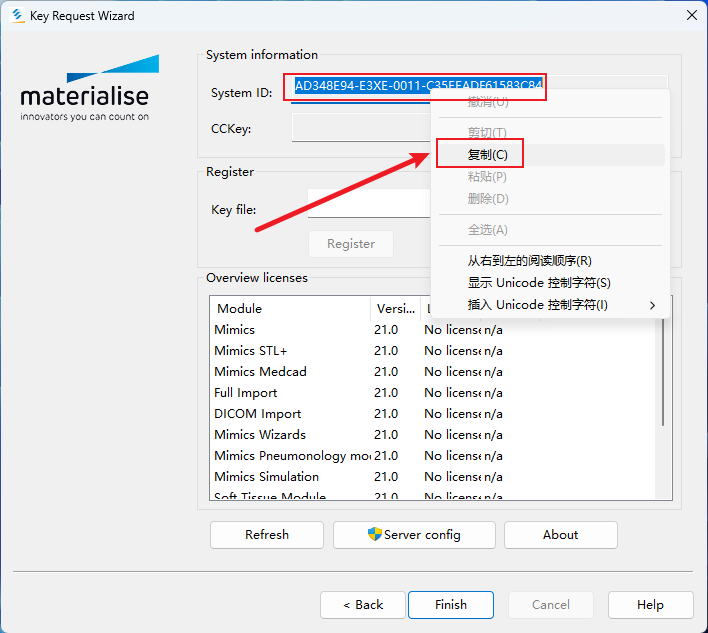Open Server config
The width and height of the screenshot is (708, 633).
414,535
